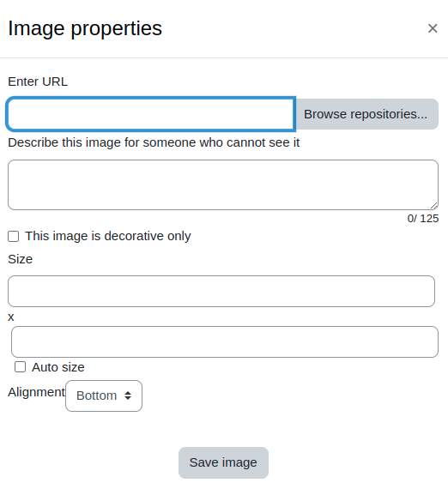This screenshot has width=448, height=489.
Task: Click the Alignment dropdown up-down arrows
Action: [x=128, y=395]
